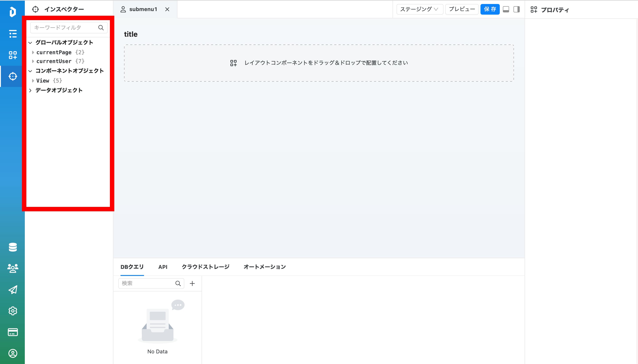Open the account profile icon at bottom
638x364 pixels.
[13, 353]
